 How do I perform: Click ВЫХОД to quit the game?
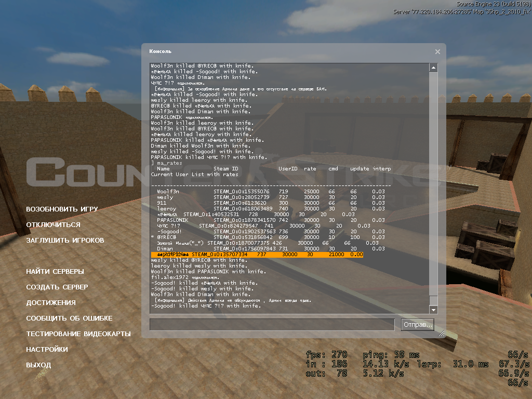click(38, 365)
